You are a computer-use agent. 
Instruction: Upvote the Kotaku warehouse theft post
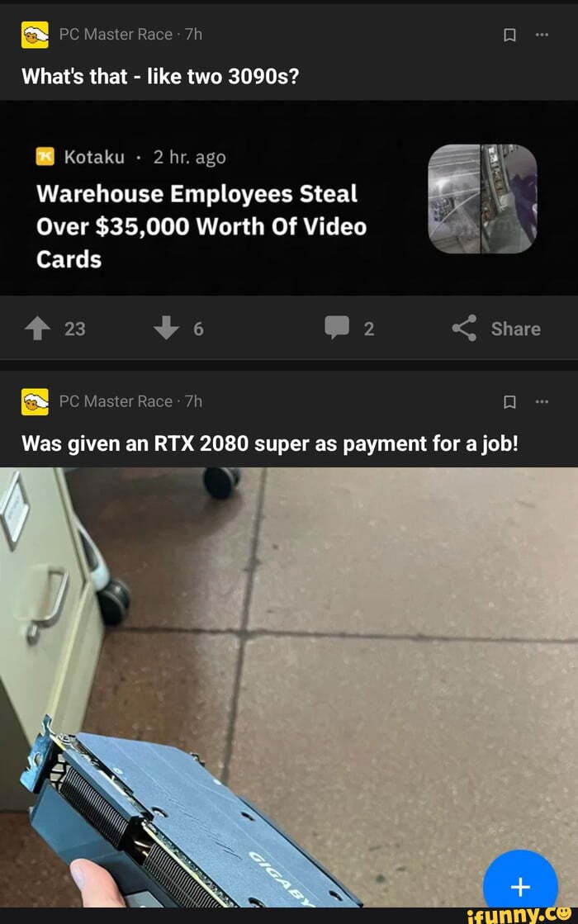coord(38,329)
